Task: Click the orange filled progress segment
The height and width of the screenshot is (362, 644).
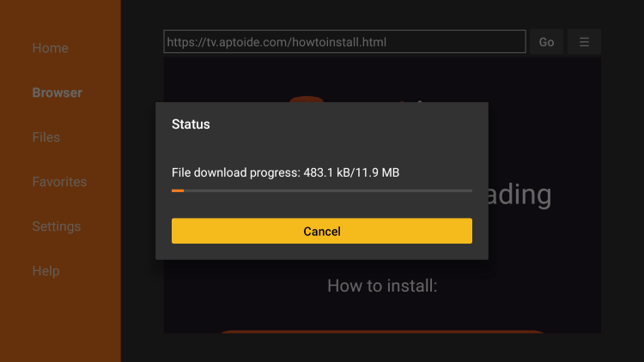Action: (178, 190)
